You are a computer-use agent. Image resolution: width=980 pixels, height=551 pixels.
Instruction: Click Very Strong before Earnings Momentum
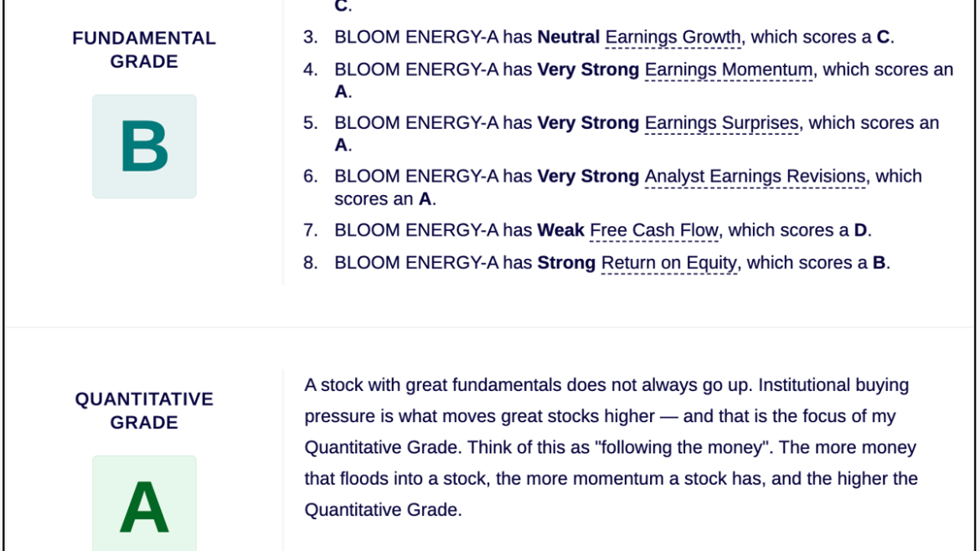[588, 70]
